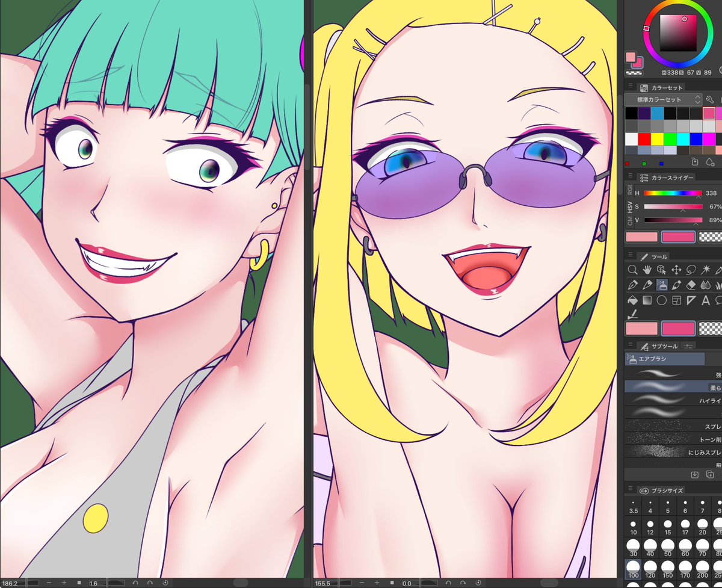Viewport: 722px width, 588px height.
Task: Select the エアブラシ sub tool group
Action: pyautogui.click(x=664, y=359)
